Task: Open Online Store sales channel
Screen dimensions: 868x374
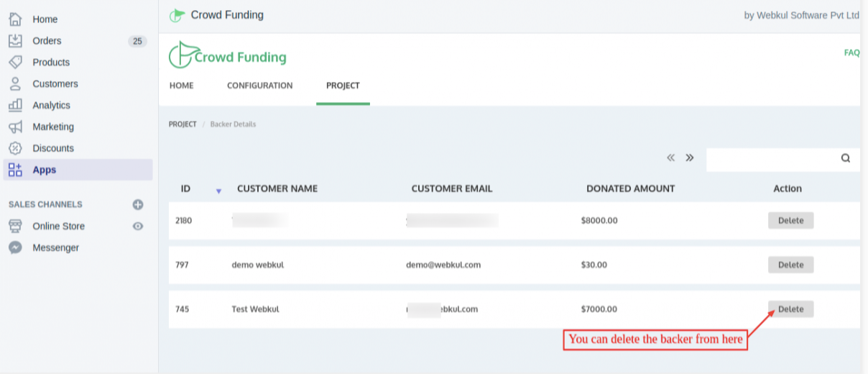Action: click(x=58, y=226)
